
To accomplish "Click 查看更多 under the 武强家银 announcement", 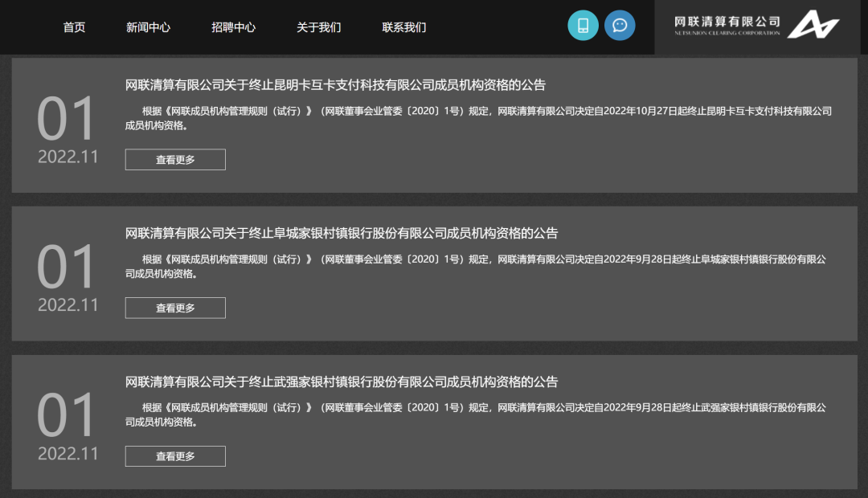I will [175, 456].
